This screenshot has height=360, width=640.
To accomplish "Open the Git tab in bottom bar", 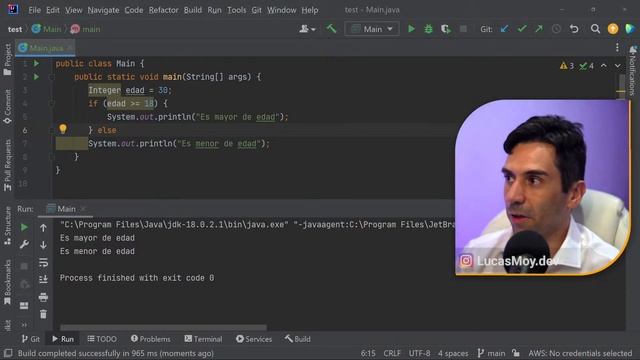I will [31, 339].
